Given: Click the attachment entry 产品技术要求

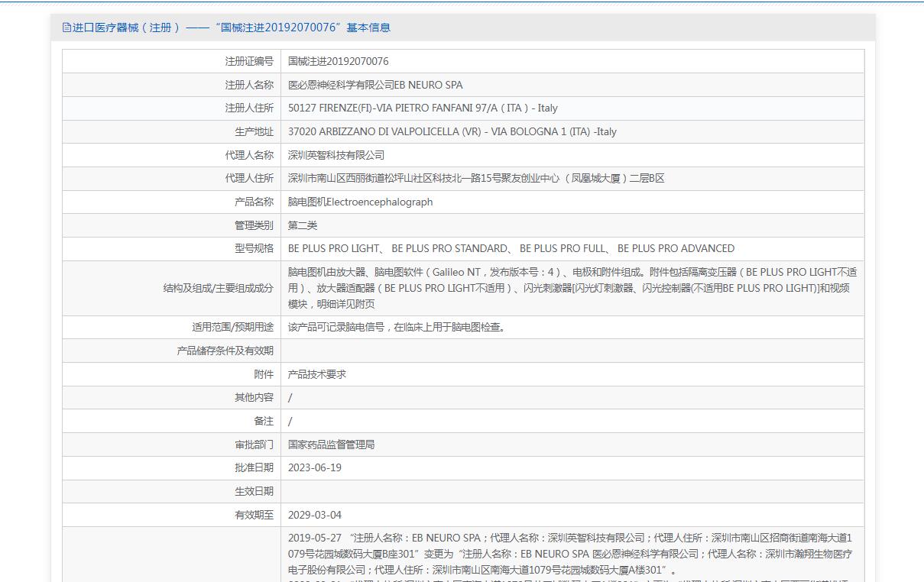Looking at the screenshot, I should pos(316,374).
